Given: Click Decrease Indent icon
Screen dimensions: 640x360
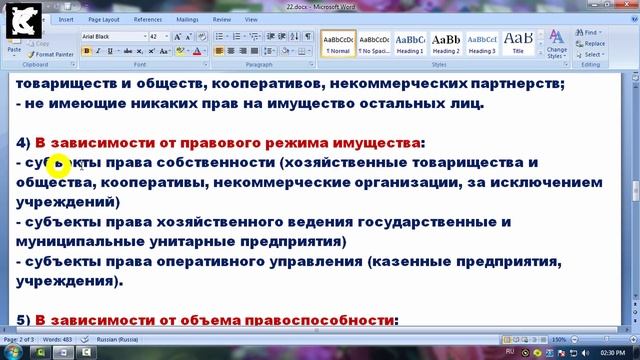Looking at the screenshot, I should 270,37.
